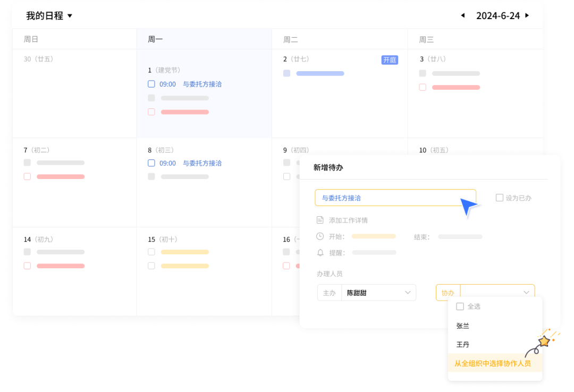Check the 09:00 task box on day 1
Screen dimensions: 574x392
click(151, 84)
